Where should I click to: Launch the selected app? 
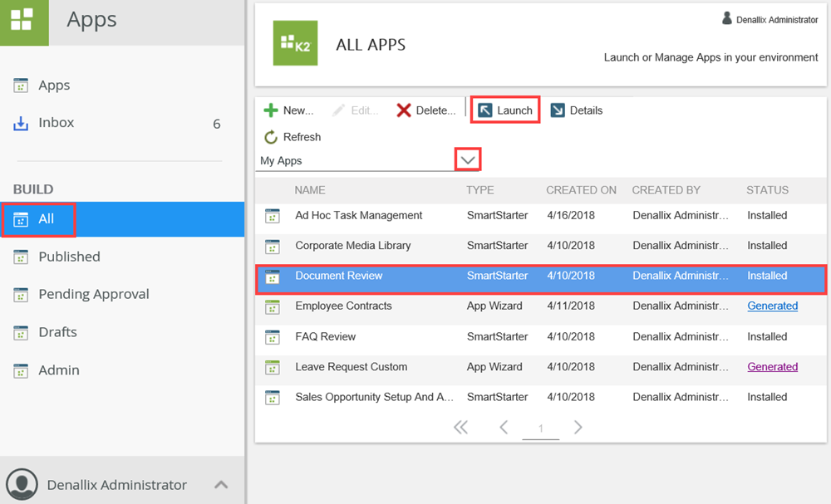click(x=505, y=110)
